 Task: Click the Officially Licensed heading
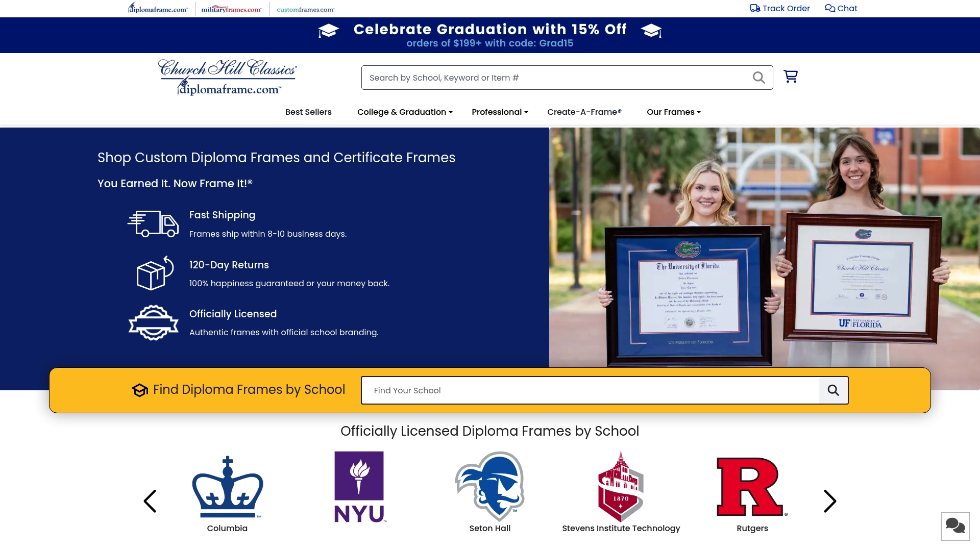[233, 314]
